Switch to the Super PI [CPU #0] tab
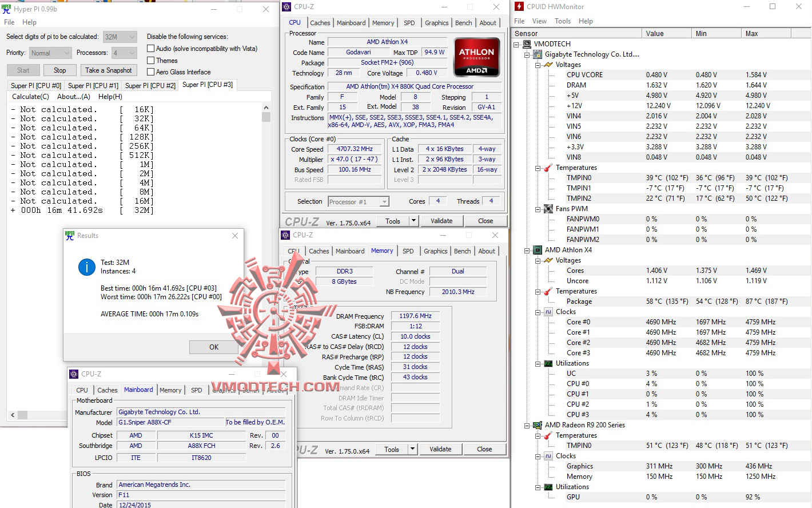This screenshot has height=508, width=812. 36,86
